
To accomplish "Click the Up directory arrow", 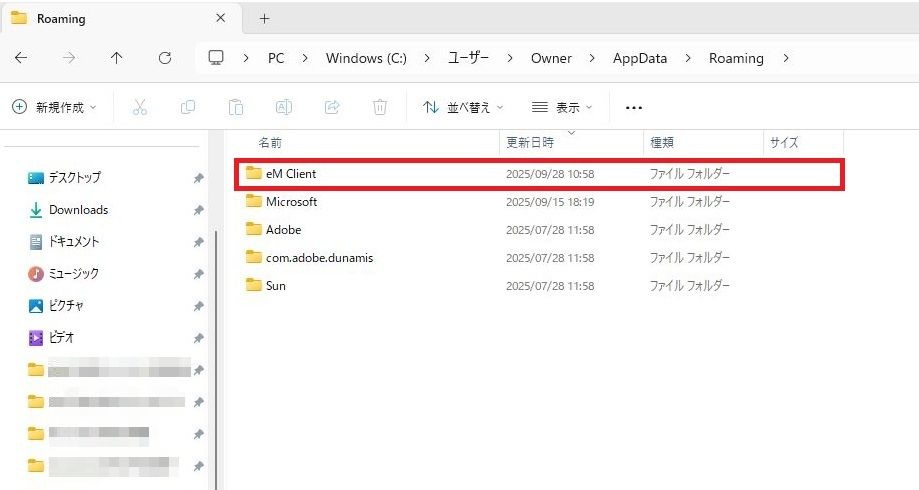I will pos(116,58).
